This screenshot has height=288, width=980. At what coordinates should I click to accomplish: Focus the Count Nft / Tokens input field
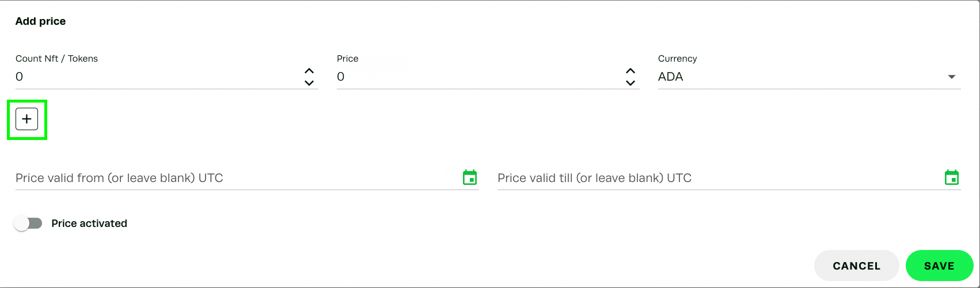[155, 77]
